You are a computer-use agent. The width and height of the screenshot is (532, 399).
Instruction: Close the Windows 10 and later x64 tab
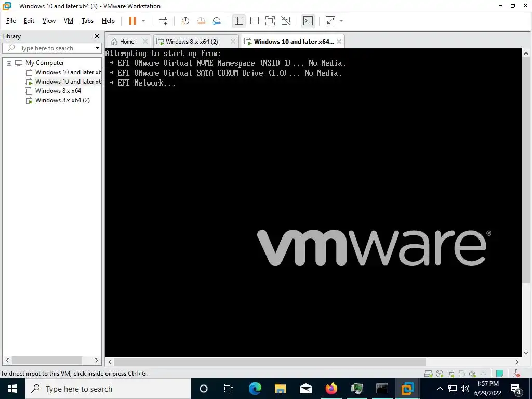339,42
